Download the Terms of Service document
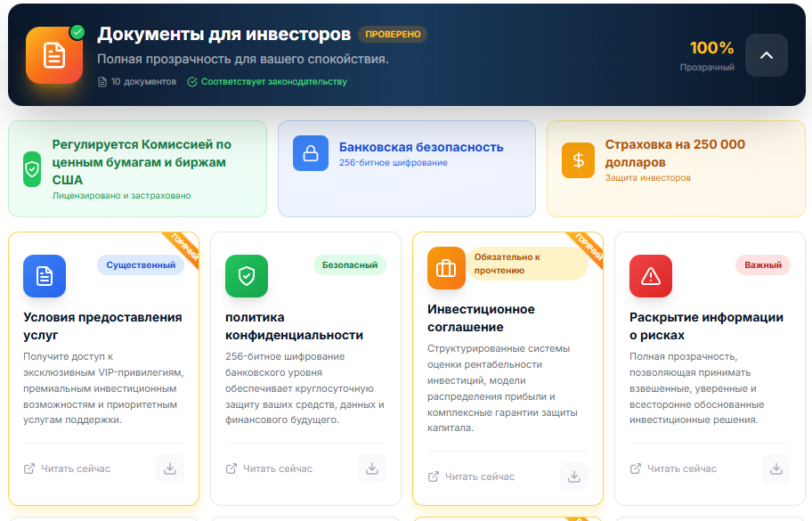 [170, 468]
